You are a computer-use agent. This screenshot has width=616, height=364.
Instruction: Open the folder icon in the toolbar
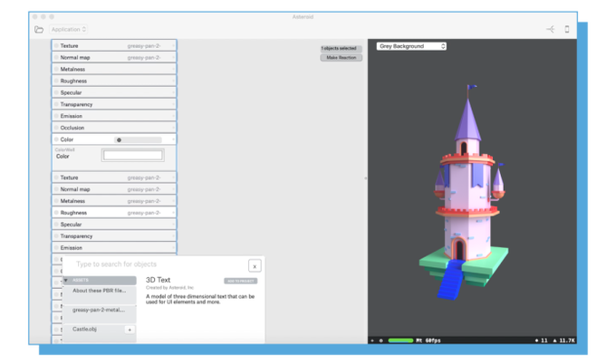[39, 29]
